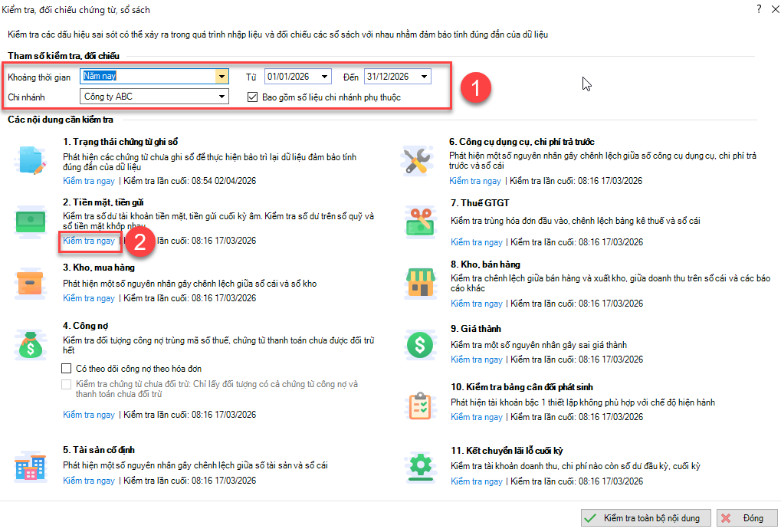Click the heading 3. Kho, mua hàng
Screen dimensions: 781x532
coord(99,268)
